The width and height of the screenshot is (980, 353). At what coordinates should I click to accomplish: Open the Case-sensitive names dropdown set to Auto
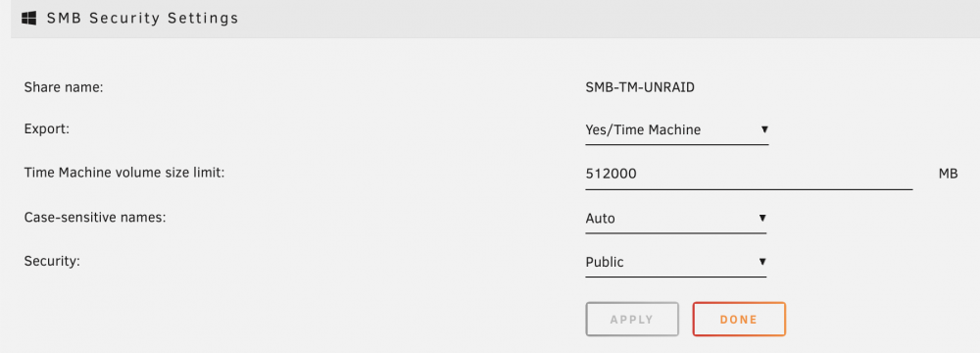point(675,219)
